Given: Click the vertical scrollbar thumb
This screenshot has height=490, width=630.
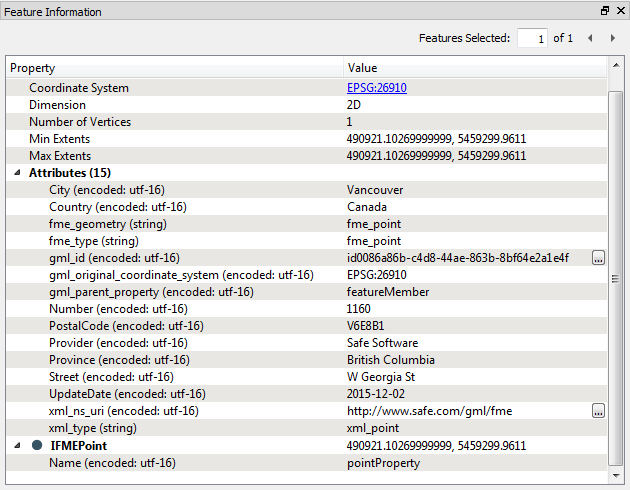Looking at the screenshot, I should click(x=616, y=278).
